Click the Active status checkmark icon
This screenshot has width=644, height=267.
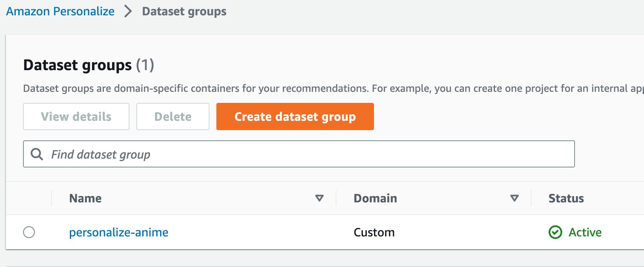(555, 232)
